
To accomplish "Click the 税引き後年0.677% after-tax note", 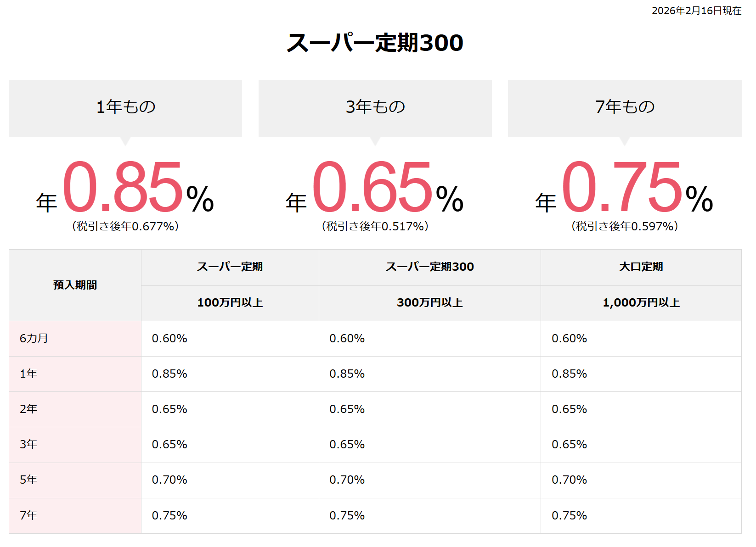I will tap(125, 226).
